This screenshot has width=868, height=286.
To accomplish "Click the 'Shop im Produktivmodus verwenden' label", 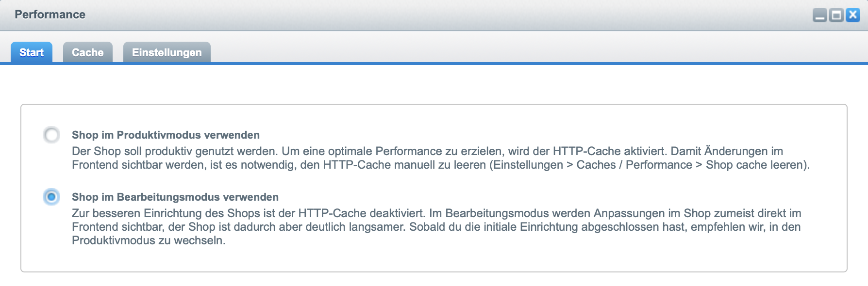I will (x=166, y=135).
